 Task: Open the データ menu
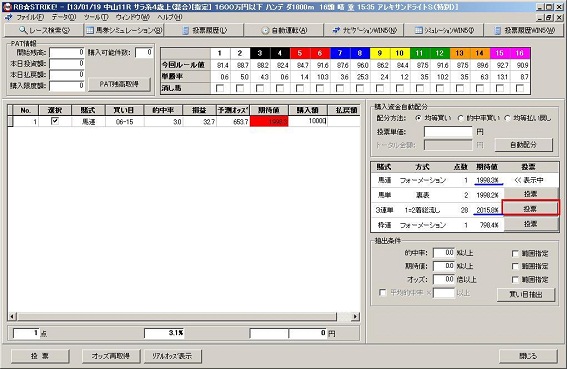coord(64,17)
